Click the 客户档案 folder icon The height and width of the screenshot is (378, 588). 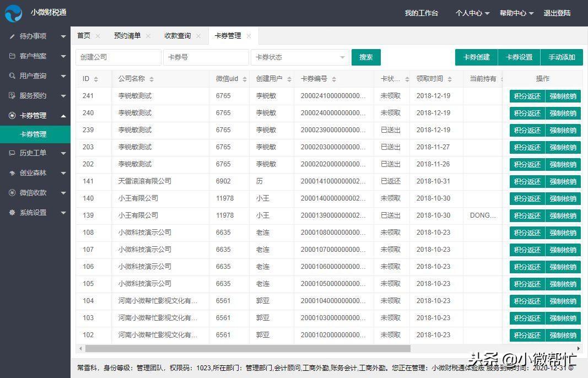click(x=13, y=56)
